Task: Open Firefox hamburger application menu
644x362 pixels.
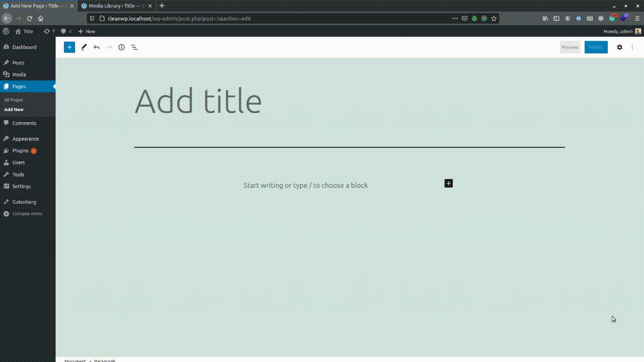Action: [637, 19]
